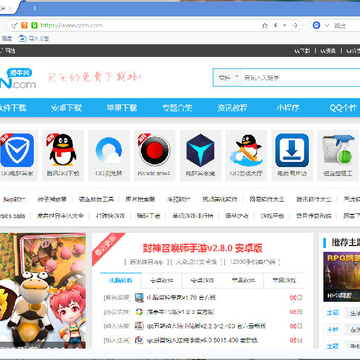This screenshot has height=360, width=360.
Task: Open the RPG网游 recommended topic thumbnail
Action: [342, 277]
